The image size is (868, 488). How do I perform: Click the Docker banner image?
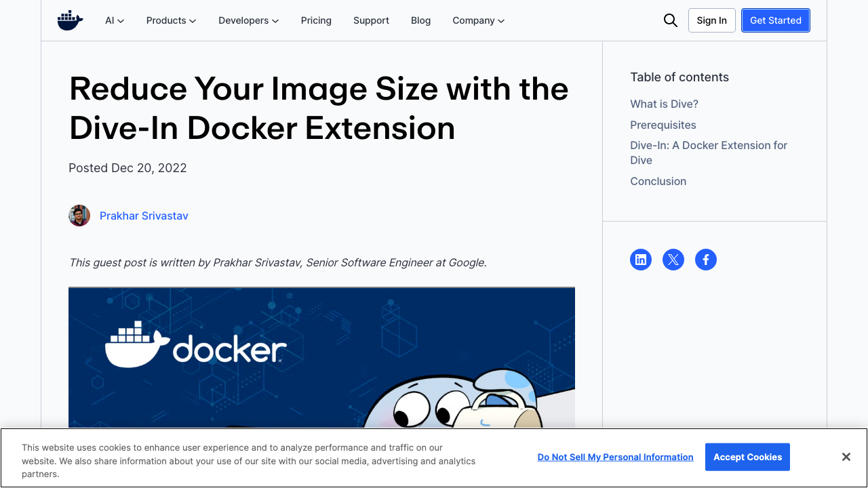(321, 357)
